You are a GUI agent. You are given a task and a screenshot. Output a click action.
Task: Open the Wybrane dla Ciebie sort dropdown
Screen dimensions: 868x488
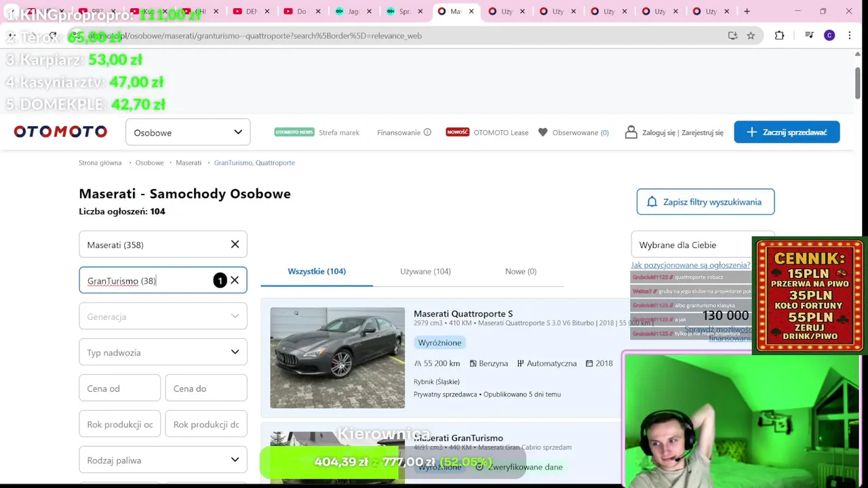pyautogui.click(x=703, y=245)
